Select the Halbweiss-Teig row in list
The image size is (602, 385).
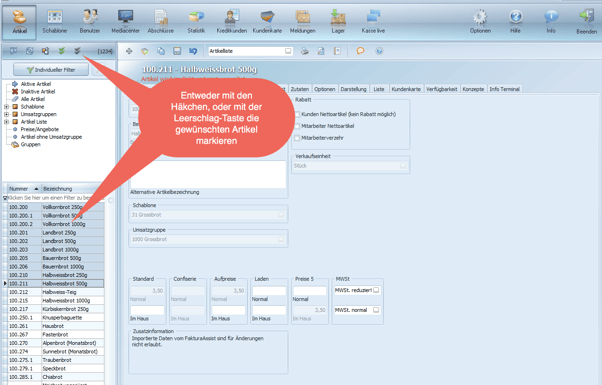point(56,292)
